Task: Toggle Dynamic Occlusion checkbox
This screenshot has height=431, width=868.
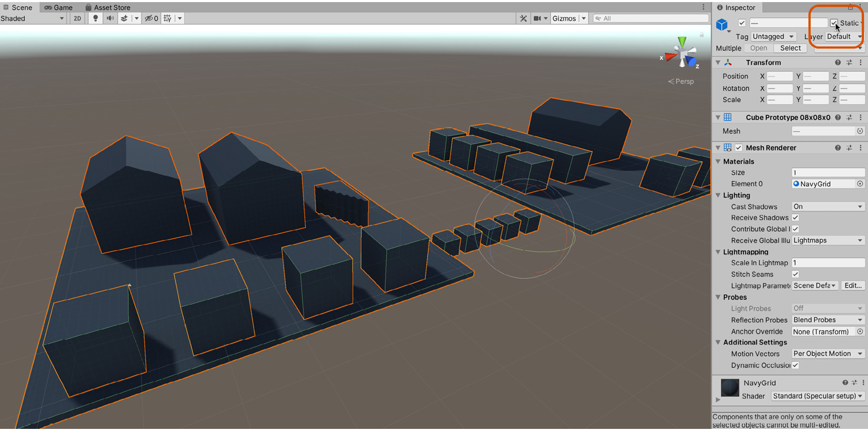Action: pyautogui.click(x=795, y=365)
